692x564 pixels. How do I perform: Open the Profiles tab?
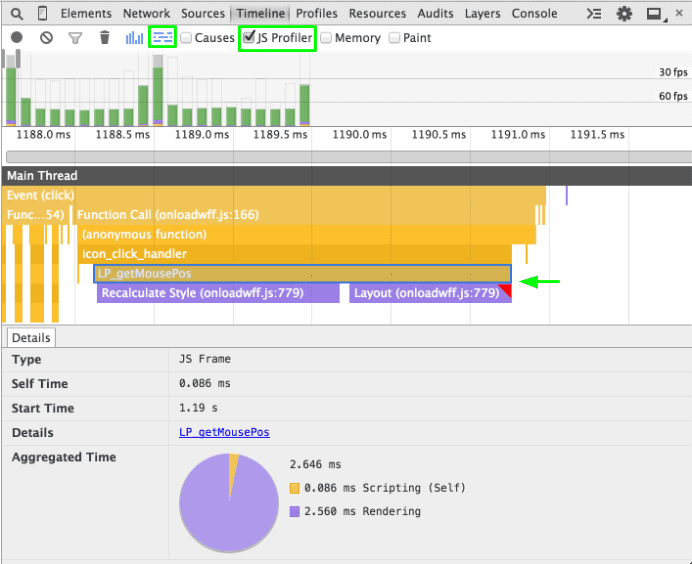[316, 14]
